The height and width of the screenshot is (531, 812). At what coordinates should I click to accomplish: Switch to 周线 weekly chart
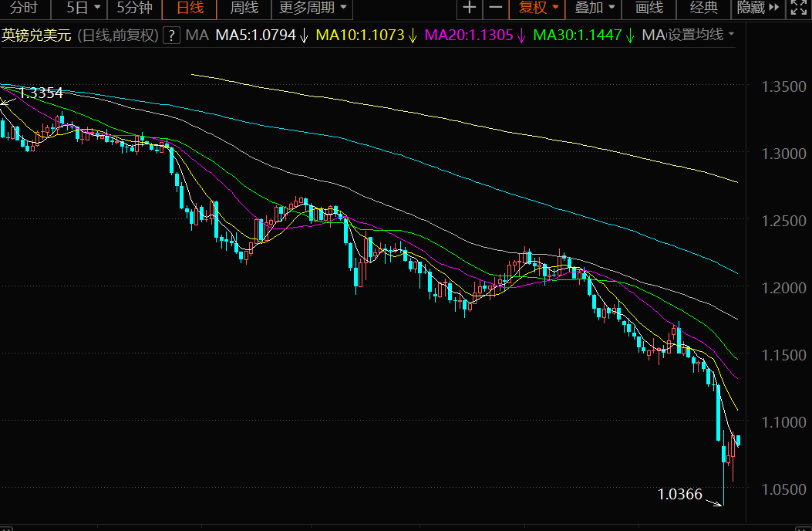[x=244, y=8]
